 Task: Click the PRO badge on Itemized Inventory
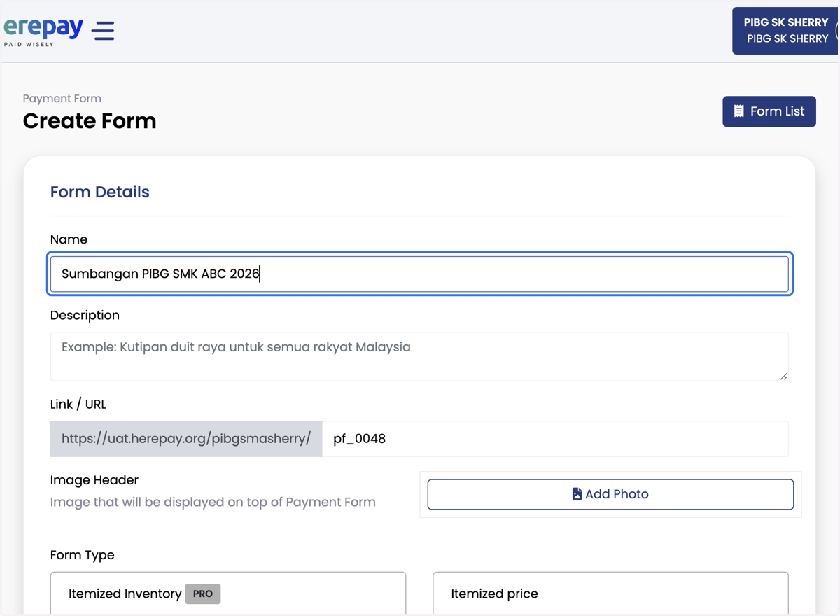(203, 594)
